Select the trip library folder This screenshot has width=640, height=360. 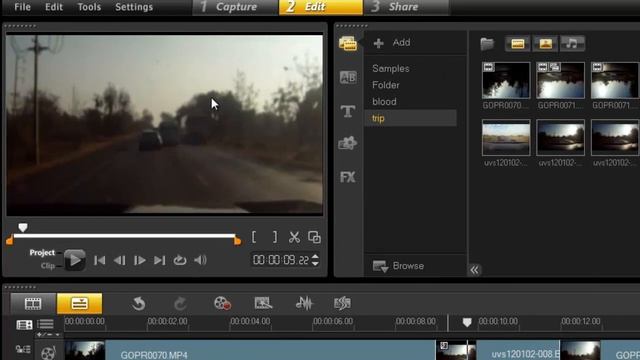tap(410, 118)
